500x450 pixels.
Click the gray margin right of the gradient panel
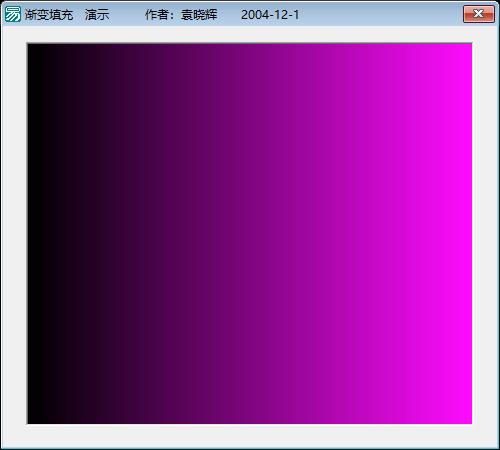point(485,233)
